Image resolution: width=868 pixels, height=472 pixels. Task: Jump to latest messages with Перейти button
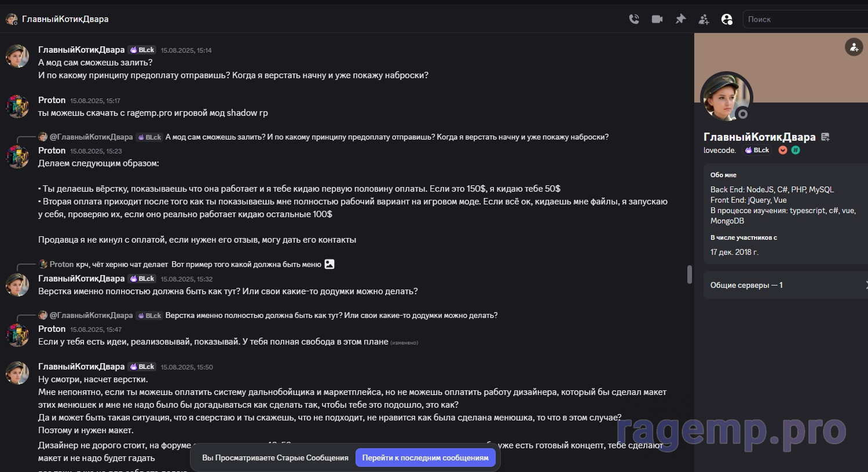point(426,458)
